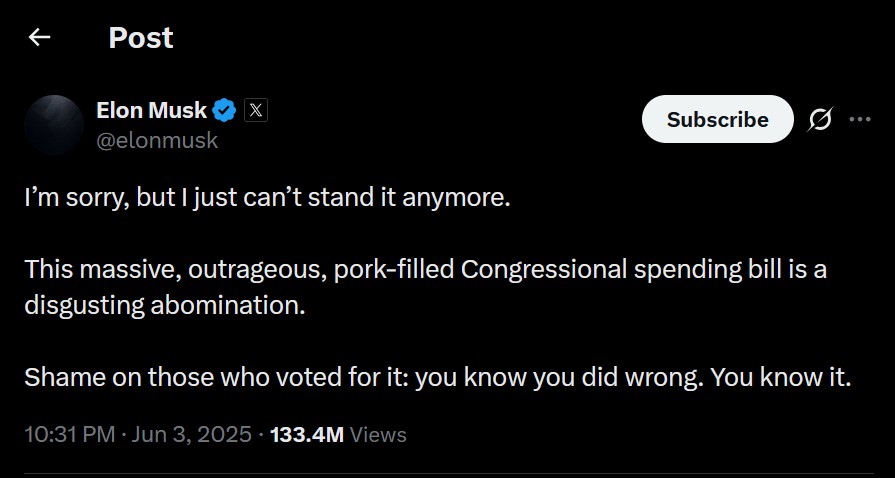Click the @elonmusk handle
The image size is (895, 478).
point(156,141)
